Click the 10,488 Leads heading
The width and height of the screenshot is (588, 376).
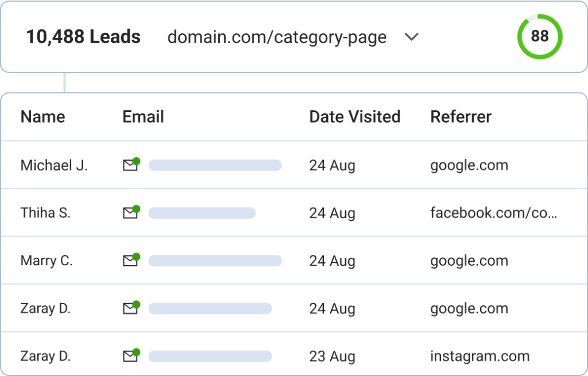tap(83, 37)
